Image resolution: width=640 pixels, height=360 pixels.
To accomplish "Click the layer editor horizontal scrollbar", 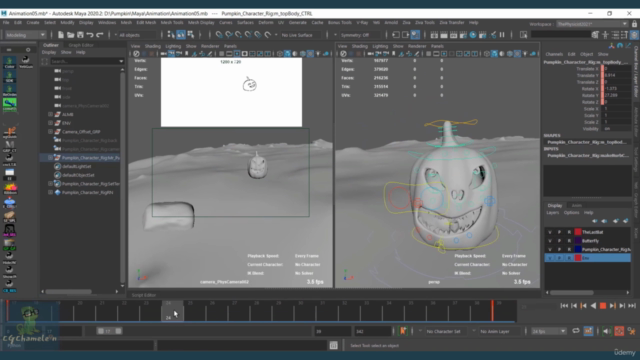I will [x=571, y=293].
